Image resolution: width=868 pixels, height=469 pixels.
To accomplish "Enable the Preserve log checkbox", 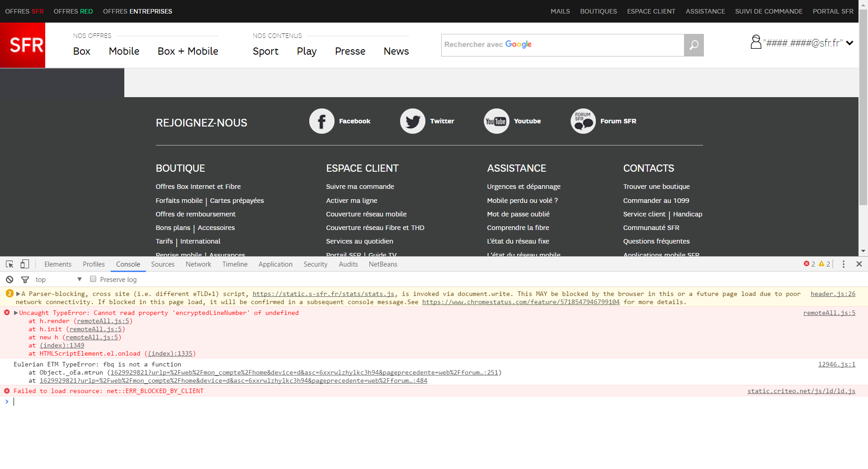I will pyautogui.click(x=93, y=279).
